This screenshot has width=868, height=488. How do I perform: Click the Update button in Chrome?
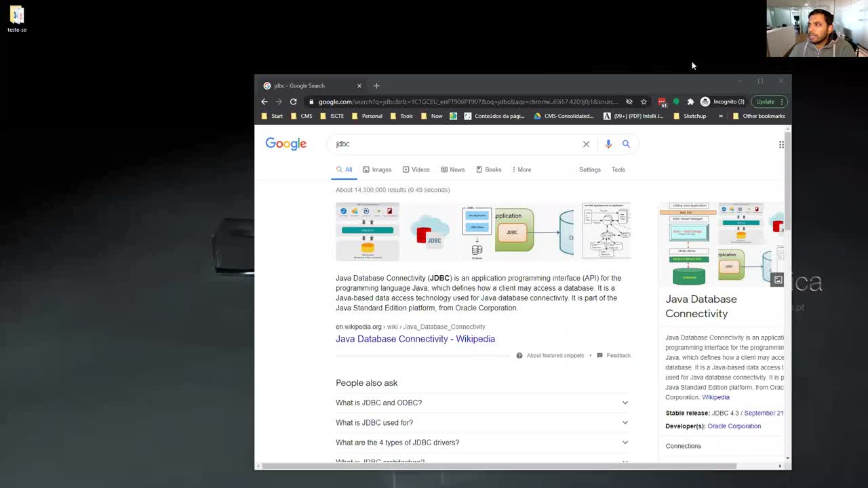(x=765, y=101)
